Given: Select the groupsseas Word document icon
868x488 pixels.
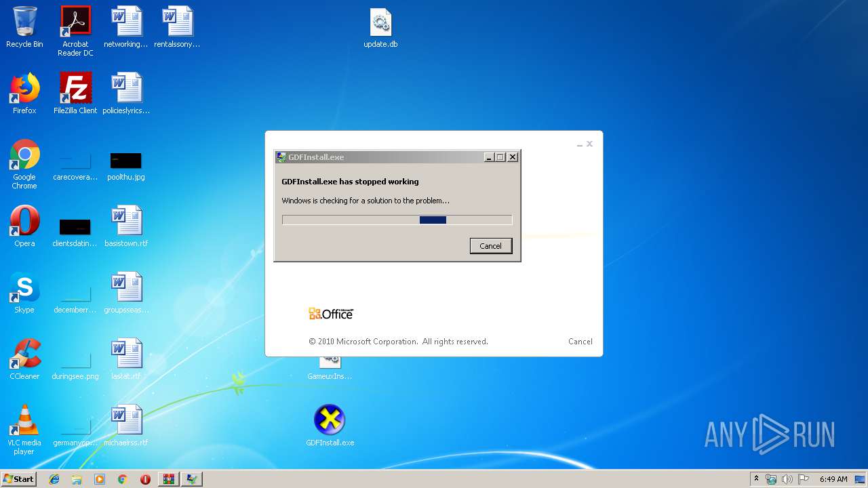Looking at the screenshot, I should (x=126, y=293).
